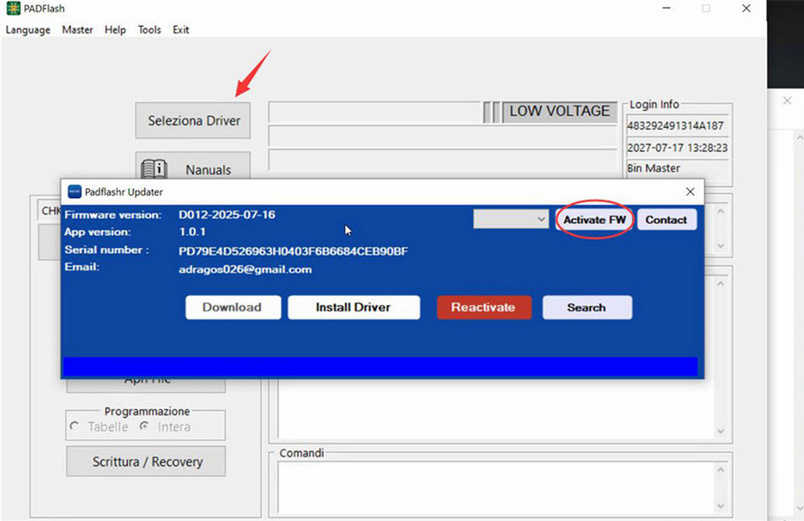The height and width of the screenshot is (521, 804).
Task: Close the PADFlash main window
Action: pos(746,8)
